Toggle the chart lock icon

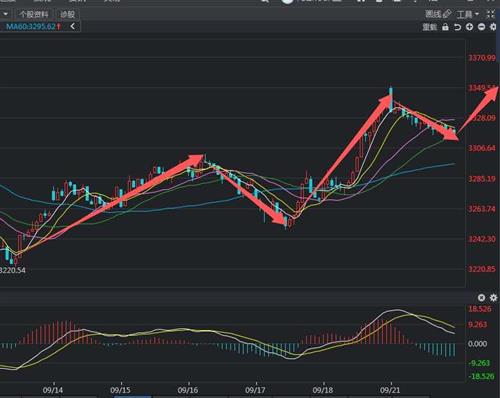coord(445,27)
